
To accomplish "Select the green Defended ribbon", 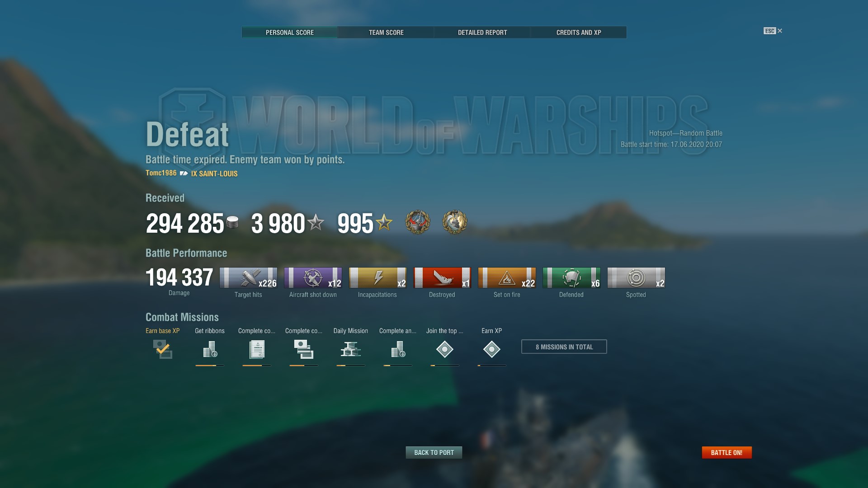I will (x=571, y=277).
